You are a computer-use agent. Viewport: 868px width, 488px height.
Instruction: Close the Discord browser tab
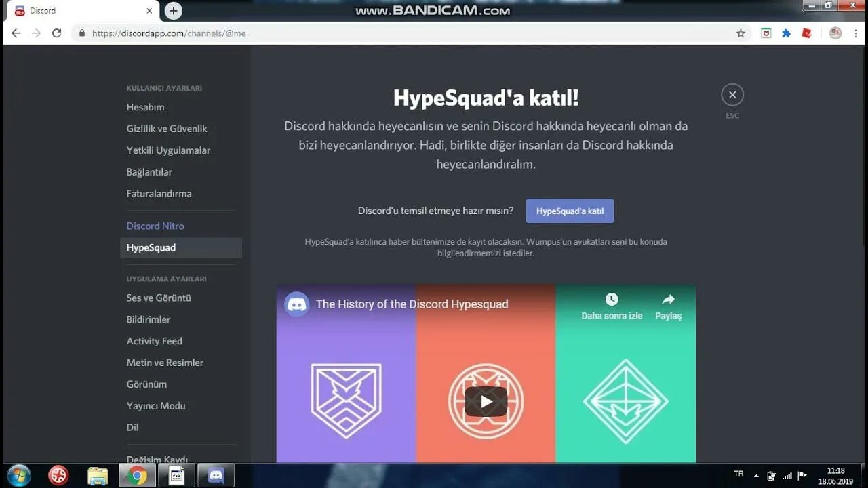pyautogui.click(x=149, y=11)
